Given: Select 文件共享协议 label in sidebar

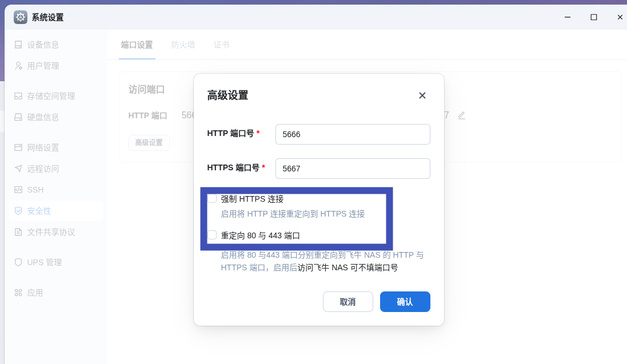Looking at the screenshot, I should pos(51,233).
